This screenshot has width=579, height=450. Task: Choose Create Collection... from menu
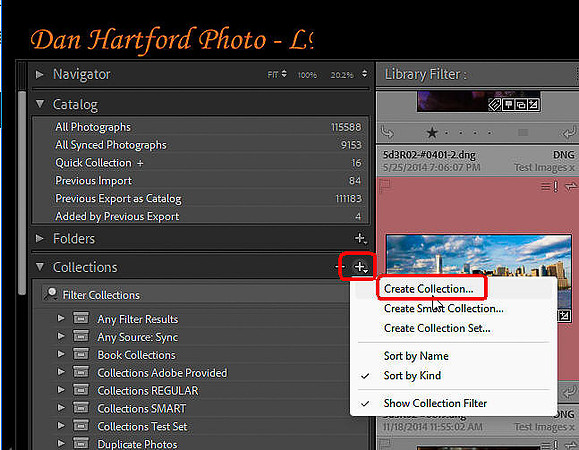(x=428, y=289)
